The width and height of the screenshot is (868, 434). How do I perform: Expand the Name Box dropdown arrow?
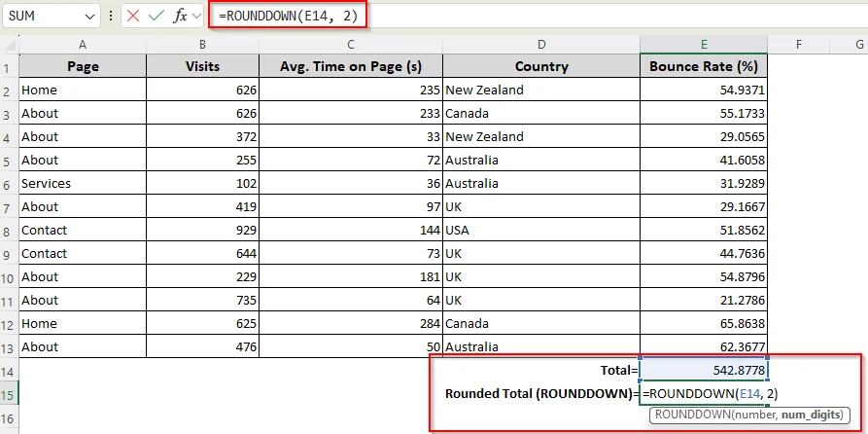pos(89,17)
